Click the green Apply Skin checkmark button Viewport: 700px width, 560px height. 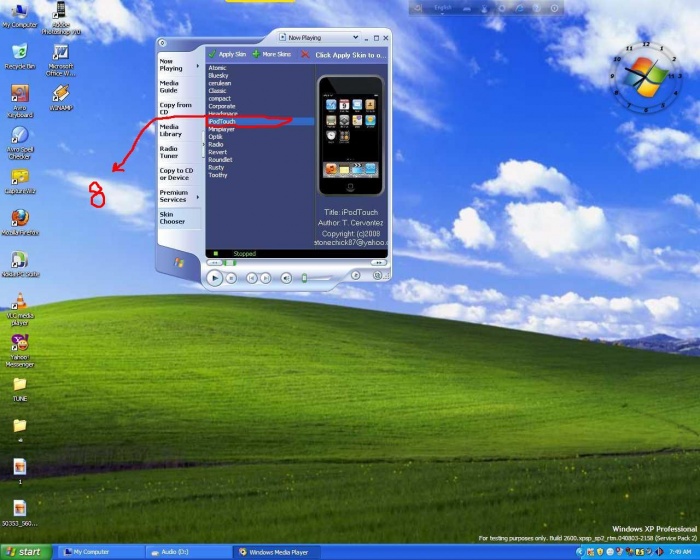[x=227, y=54]
